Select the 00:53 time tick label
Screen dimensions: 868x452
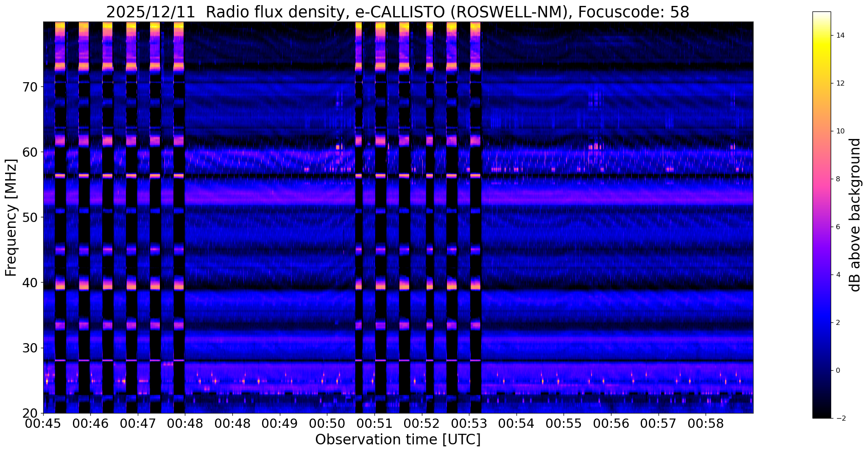click(469, 423)
